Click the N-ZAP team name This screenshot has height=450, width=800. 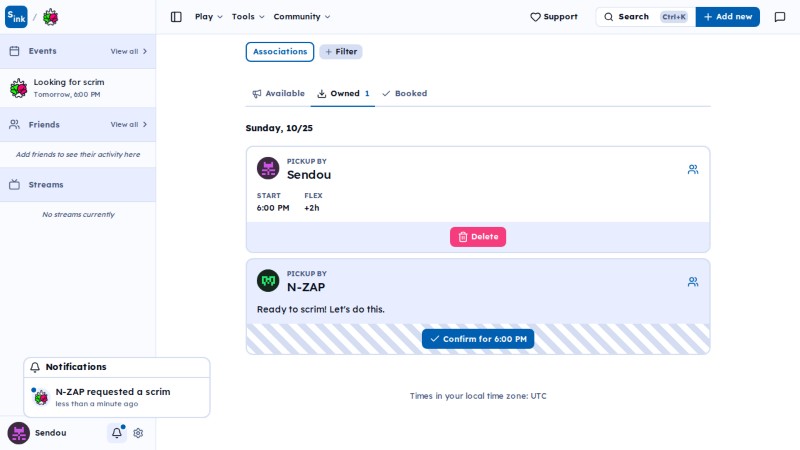[306, 287]
